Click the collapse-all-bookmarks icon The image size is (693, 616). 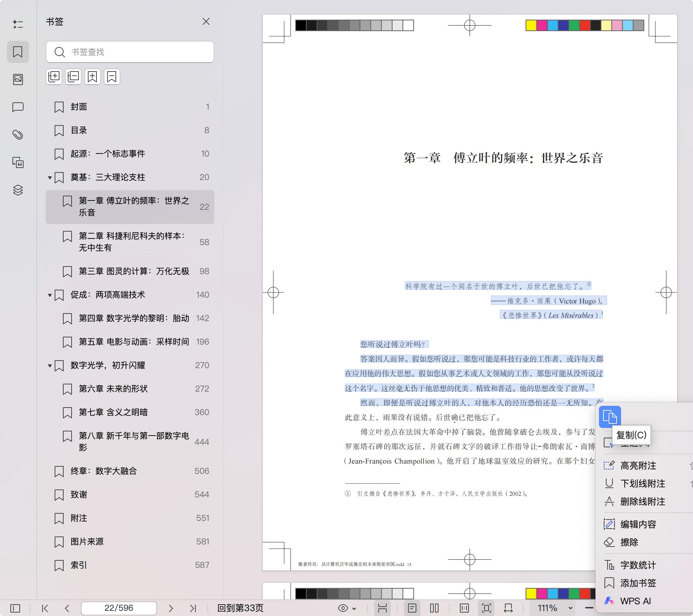tap(73, 77)
